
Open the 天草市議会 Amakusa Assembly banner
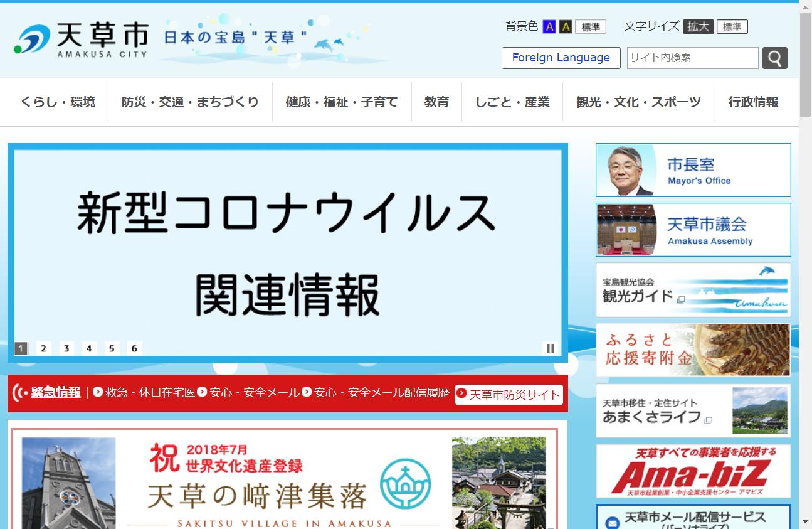692,229
